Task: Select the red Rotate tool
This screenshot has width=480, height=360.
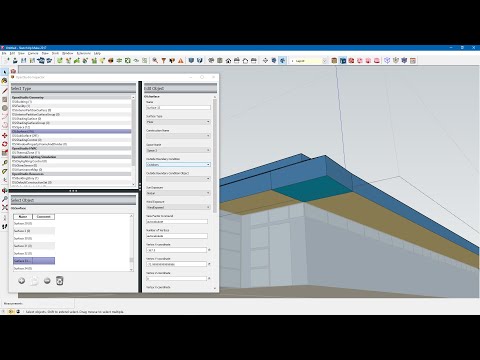Action: (x=5, y=144)
